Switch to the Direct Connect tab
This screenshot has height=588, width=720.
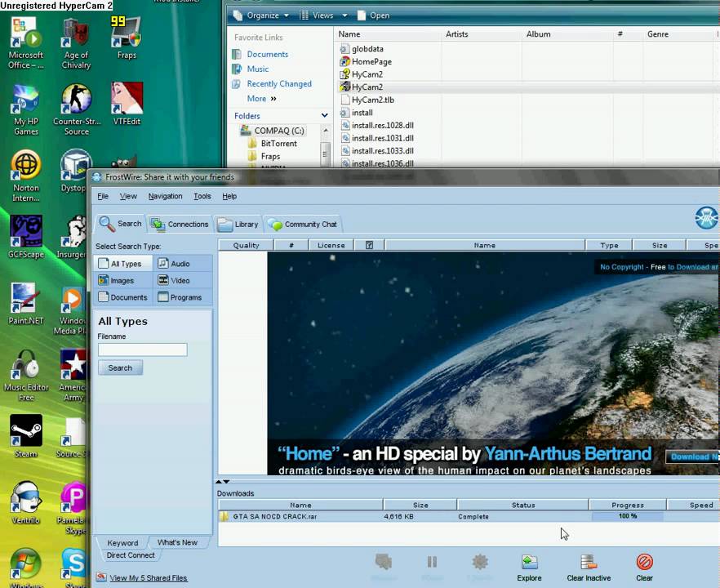tap(131, 555)
